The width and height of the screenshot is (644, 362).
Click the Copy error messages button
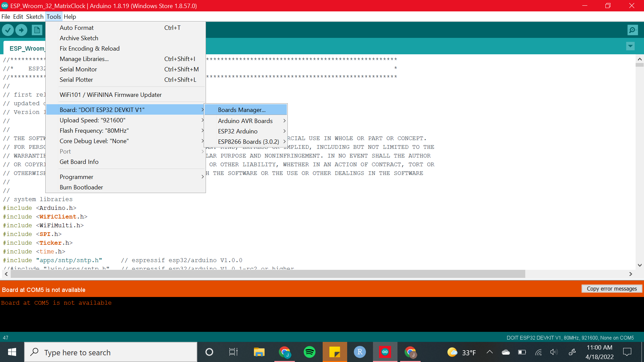click(612, 289)
